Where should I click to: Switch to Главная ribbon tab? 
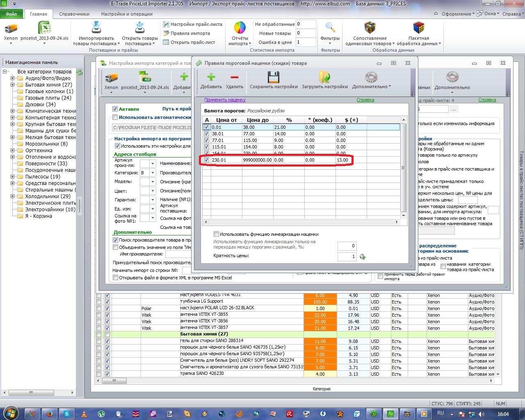click(x=39, y=14)
